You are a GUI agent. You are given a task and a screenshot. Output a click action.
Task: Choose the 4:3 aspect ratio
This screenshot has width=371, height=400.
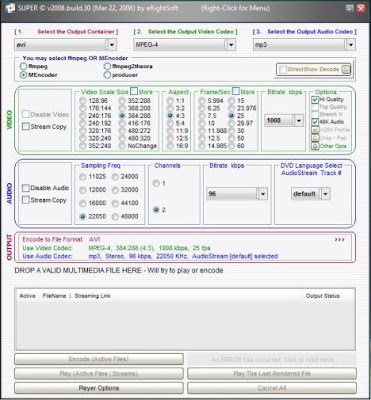(x=170, y=116)
